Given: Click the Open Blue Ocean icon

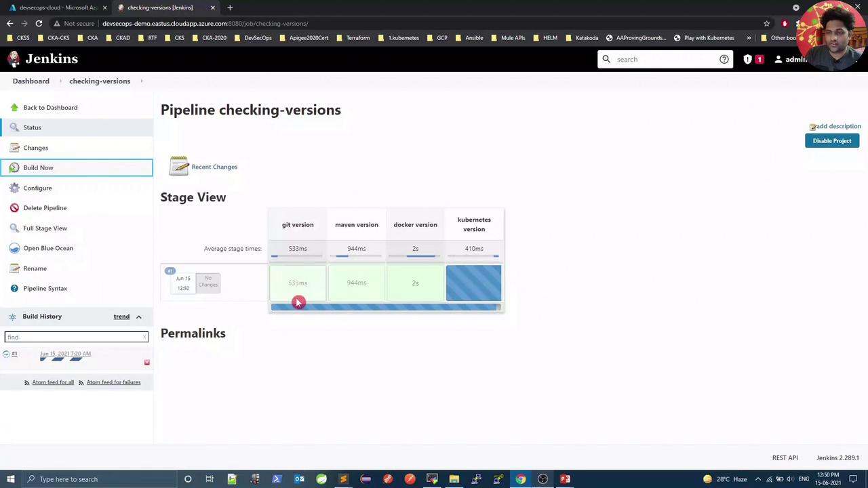Looking at the screenshot, I should point(14,248).
